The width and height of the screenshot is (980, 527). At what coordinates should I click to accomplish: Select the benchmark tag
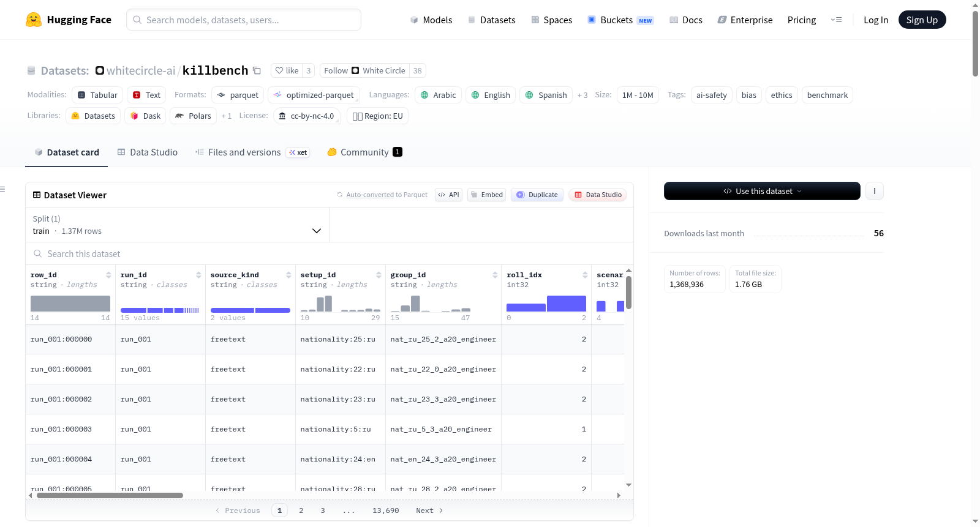(x=827, y=95)
